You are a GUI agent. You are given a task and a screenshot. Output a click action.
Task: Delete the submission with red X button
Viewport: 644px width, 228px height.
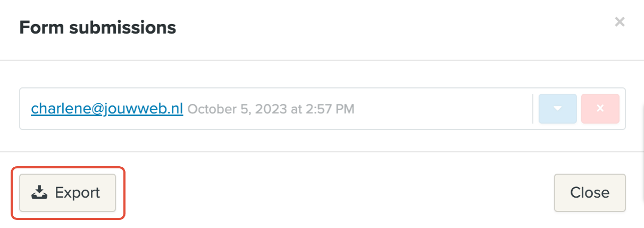600,109
